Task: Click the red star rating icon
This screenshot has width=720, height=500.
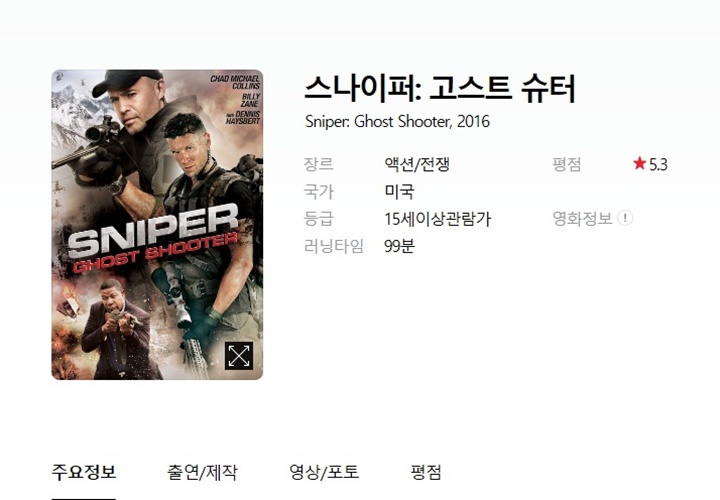Action: coord(639,163)
